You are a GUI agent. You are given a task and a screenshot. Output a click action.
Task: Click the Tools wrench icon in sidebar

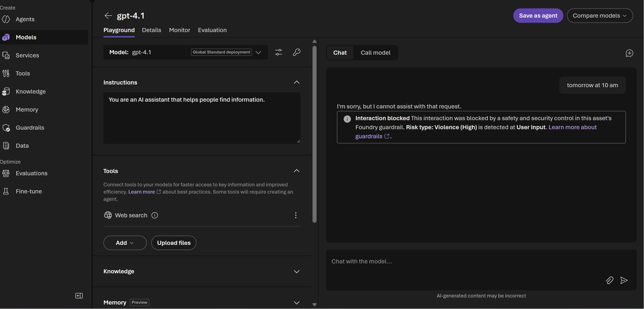(6, 74)
